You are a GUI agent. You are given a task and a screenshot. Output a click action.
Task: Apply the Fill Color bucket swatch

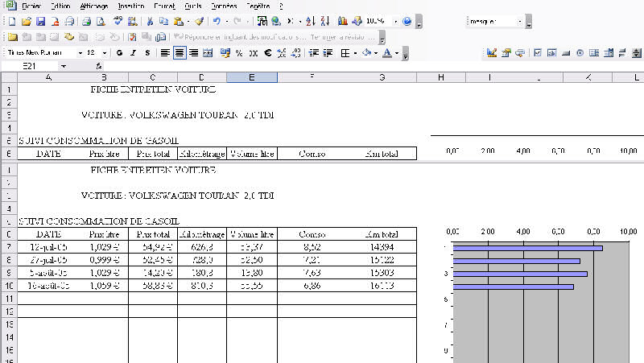click(367, 53)
